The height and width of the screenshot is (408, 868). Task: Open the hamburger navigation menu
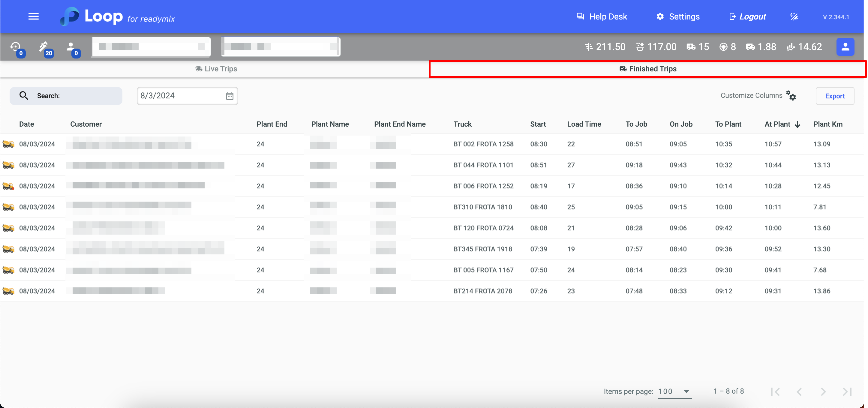33,16
